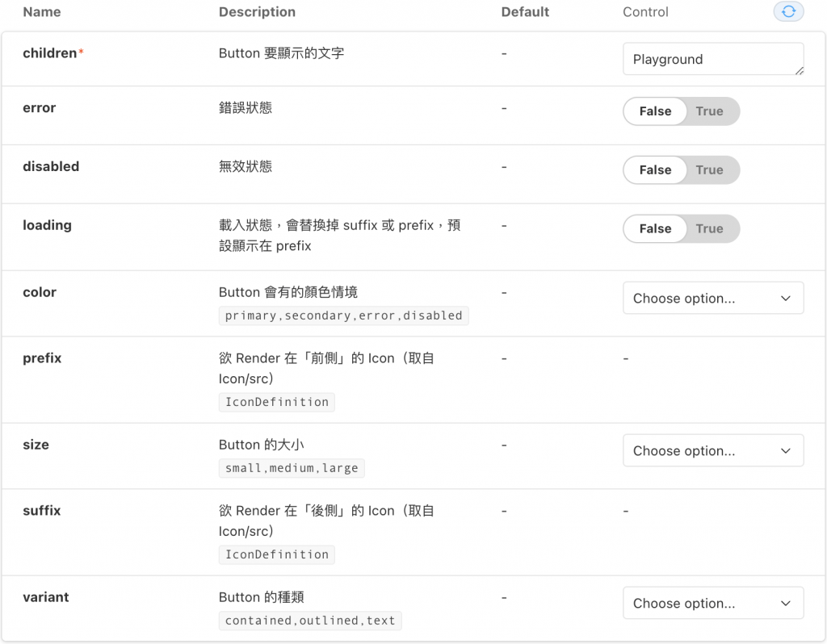Click the resize handle of children textarea

click(x=800, y=71)
